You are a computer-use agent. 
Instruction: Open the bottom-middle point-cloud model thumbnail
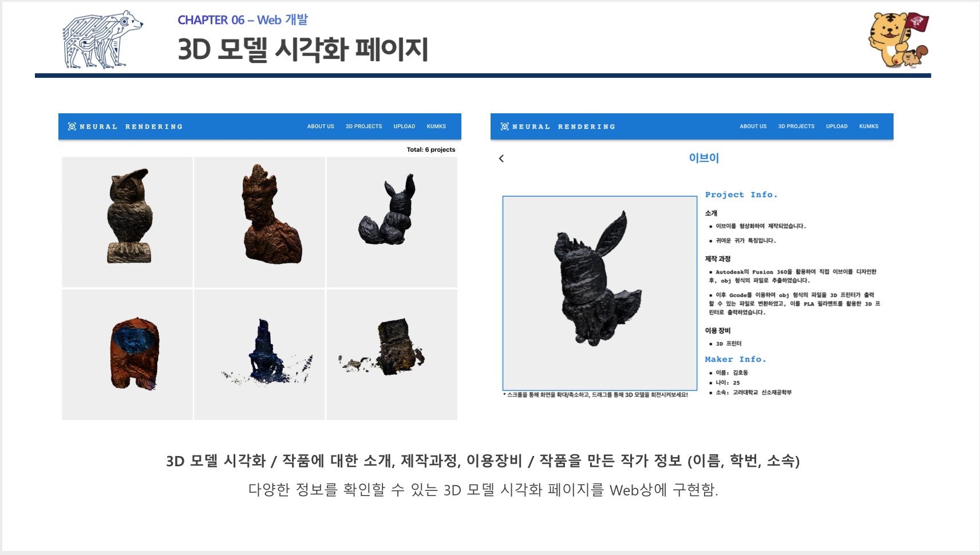pyautogui.click(x=259, y=354)
